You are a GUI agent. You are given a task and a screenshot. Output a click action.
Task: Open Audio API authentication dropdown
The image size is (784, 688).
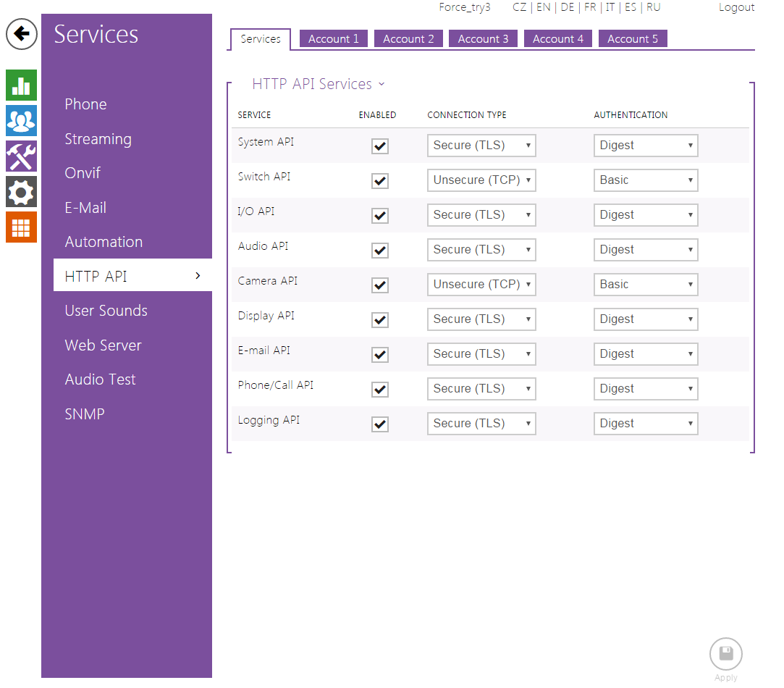(646, 250)
